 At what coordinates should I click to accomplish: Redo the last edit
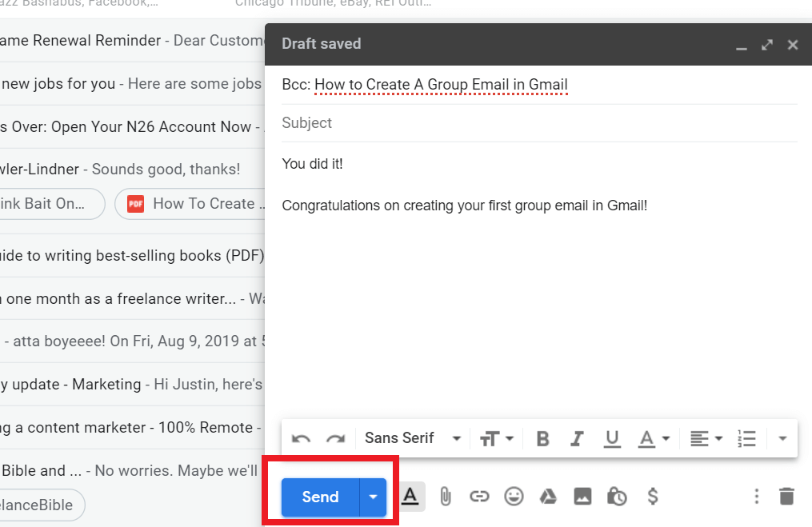tap(335, 438)
